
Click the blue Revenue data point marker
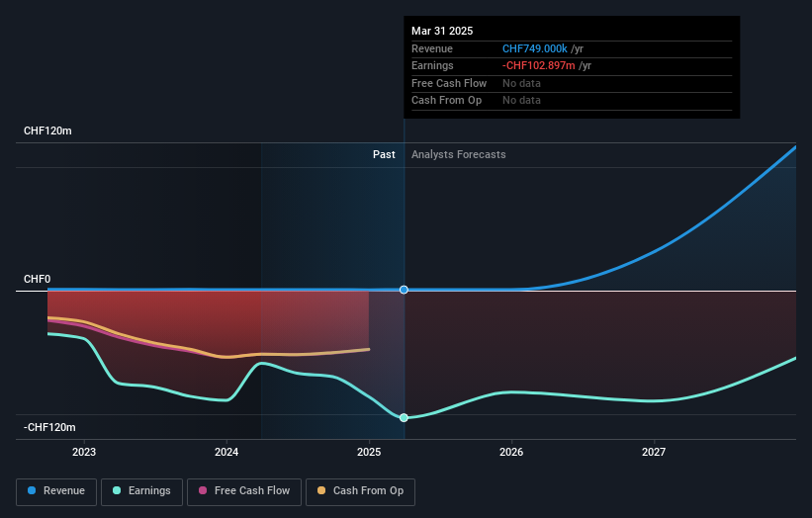(x=404, y=290)
